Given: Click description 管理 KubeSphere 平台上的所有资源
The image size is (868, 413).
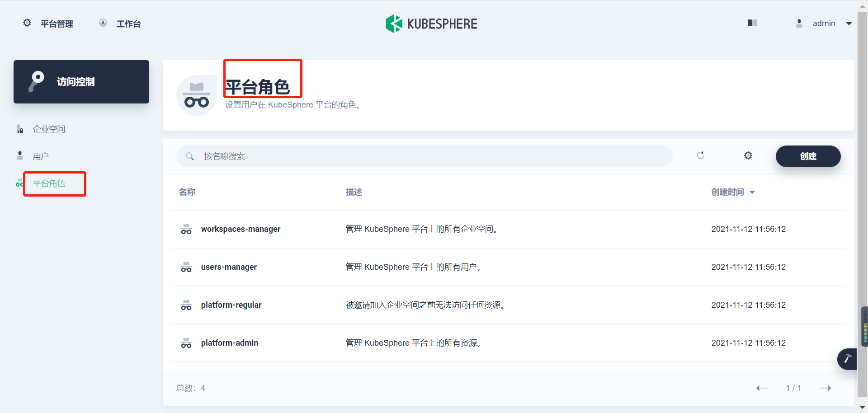Looking at the screenshot, I should (x=413, y=343).
